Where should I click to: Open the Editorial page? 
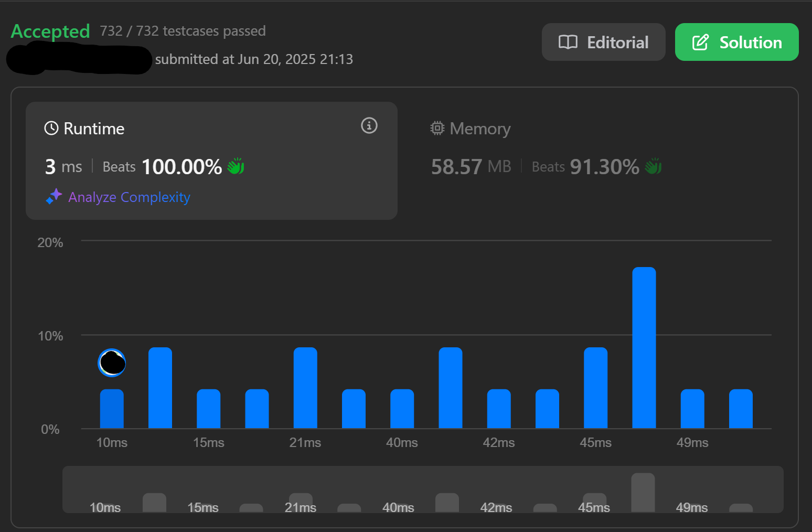603,42
